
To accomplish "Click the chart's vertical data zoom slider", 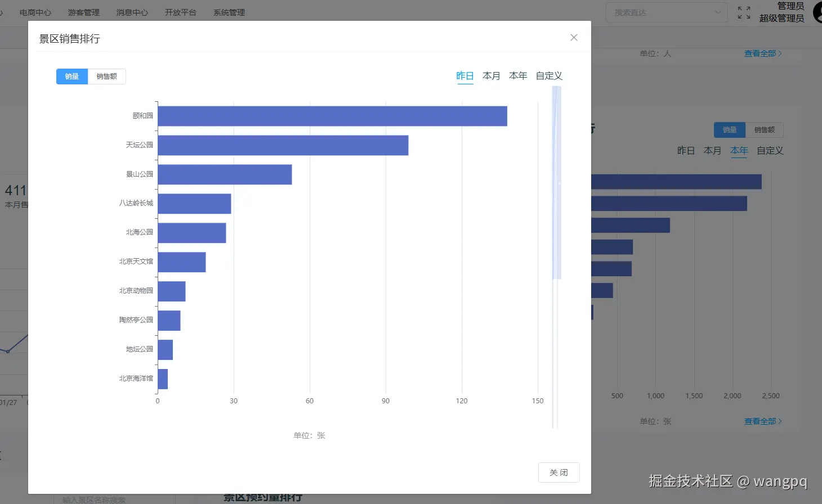I will [x=557, y=183].
